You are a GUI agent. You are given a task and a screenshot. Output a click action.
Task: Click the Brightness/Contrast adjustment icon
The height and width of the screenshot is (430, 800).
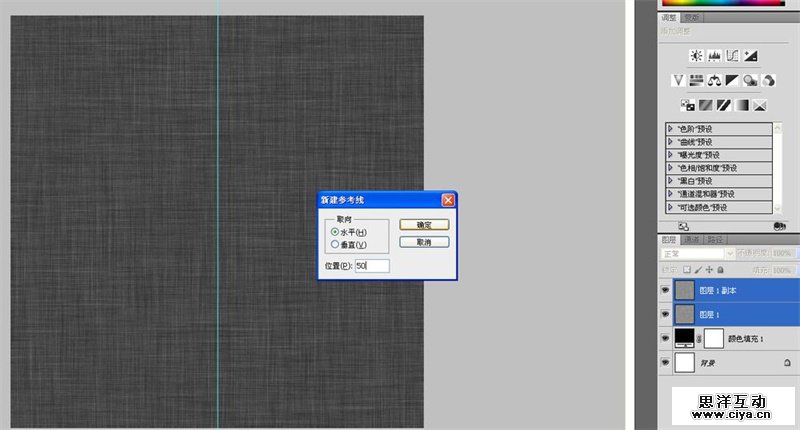[x=696, y=56]
